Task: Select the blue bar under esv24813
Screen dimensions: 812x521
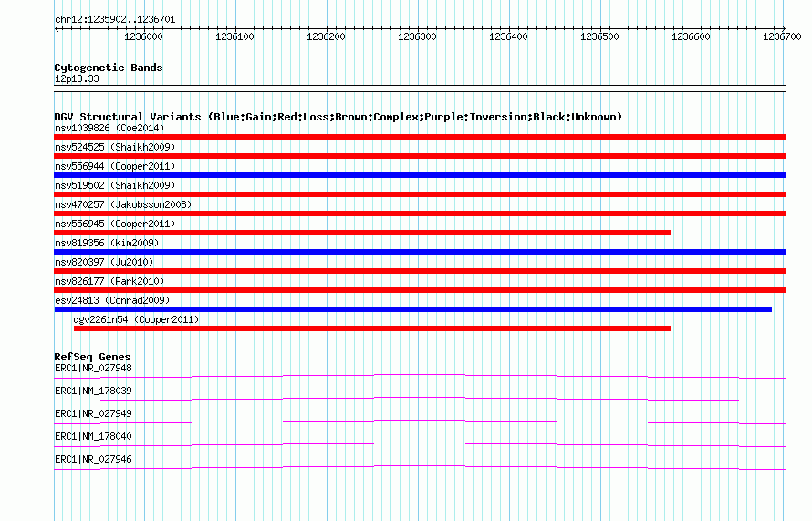Action: coord(413,309)
